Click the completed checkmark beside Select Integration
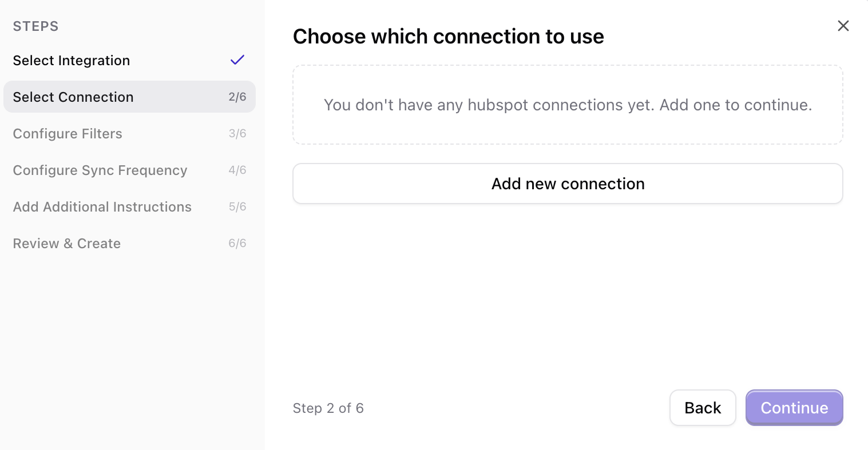The width and height of the screenshot is (868, 450). (x=237, y=59)
